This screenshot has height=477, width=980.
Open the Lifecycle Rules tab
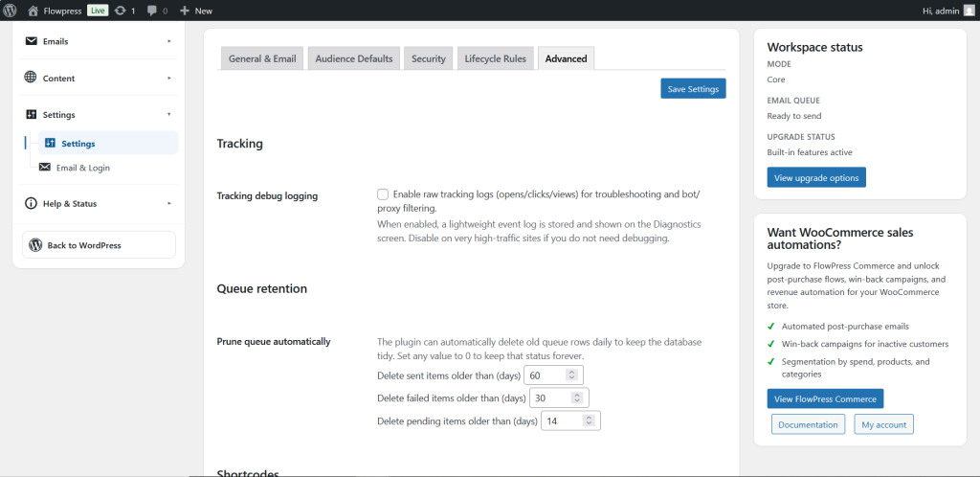point(495,58)
